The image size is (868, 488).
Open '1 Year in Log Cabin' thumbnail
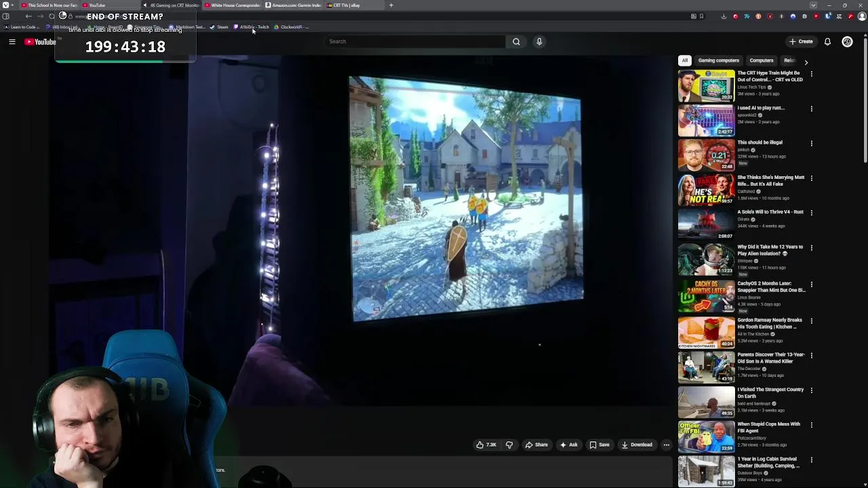(x=706, y=470)
